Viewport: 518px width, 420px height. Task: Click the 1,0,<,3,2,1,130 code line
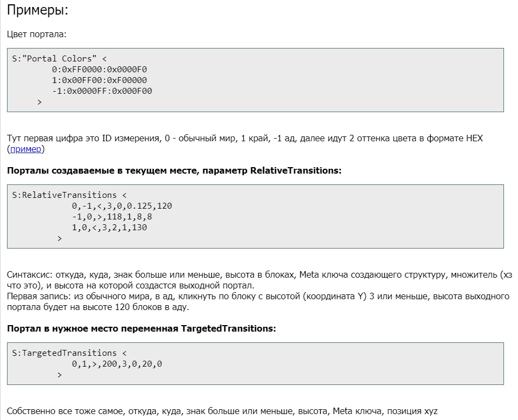pyautogui.click(x=109, y=228)
